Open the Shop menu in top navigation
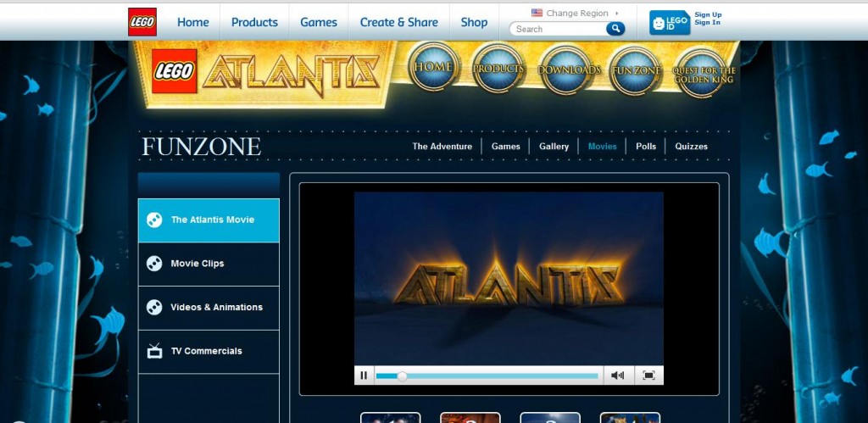This screenshot has height=423, width=868. click(x=474, y=22)
